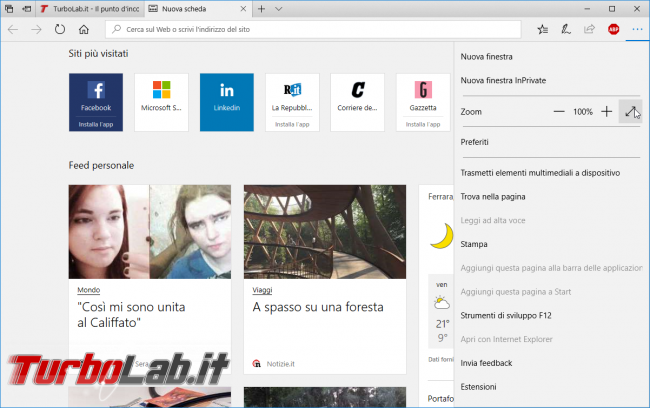Open the web notes pen icon

pos(566,29)
